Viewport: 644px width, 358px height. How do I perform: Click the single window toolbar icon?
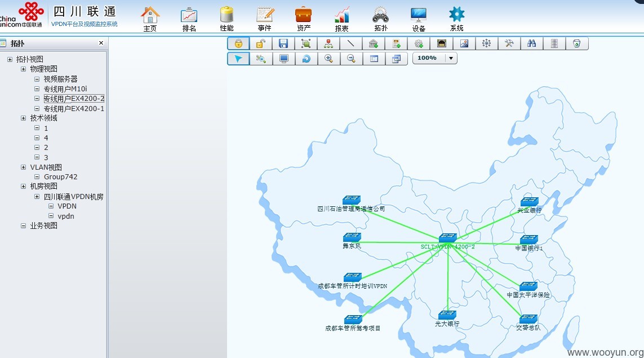[374, 59]
